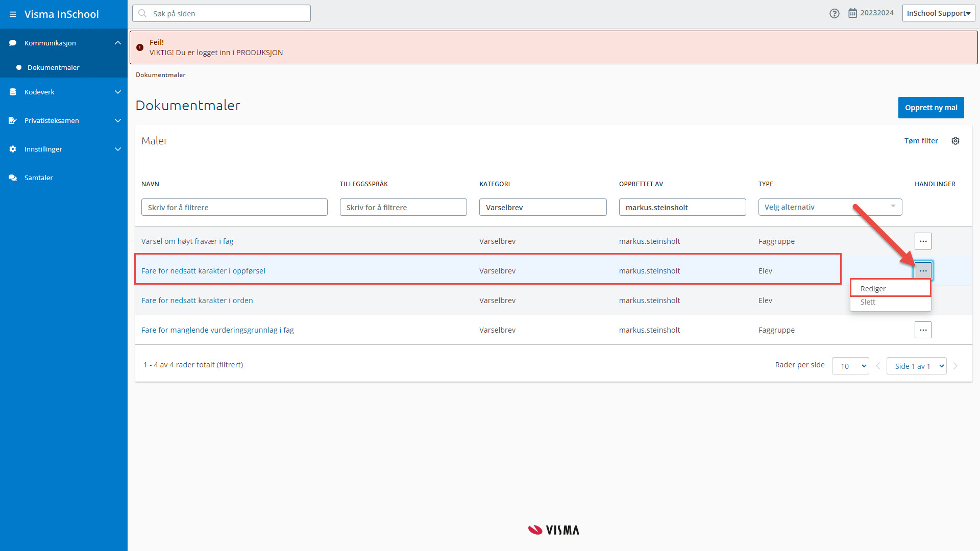Expand the Privatisteksamen sidebar section
Image resolution: width=980 pixels, height=551 pixels.
(x=118, y=121)
